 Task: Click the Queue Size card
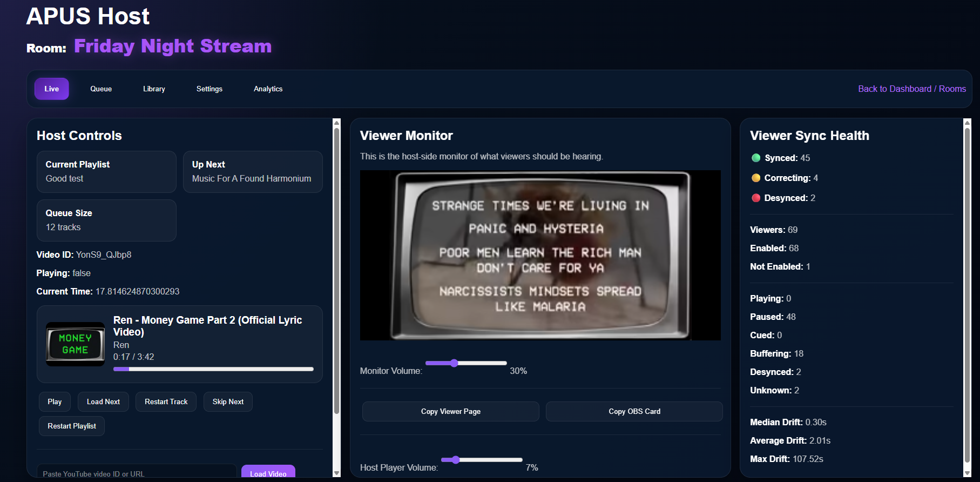(x=106, y=220)
